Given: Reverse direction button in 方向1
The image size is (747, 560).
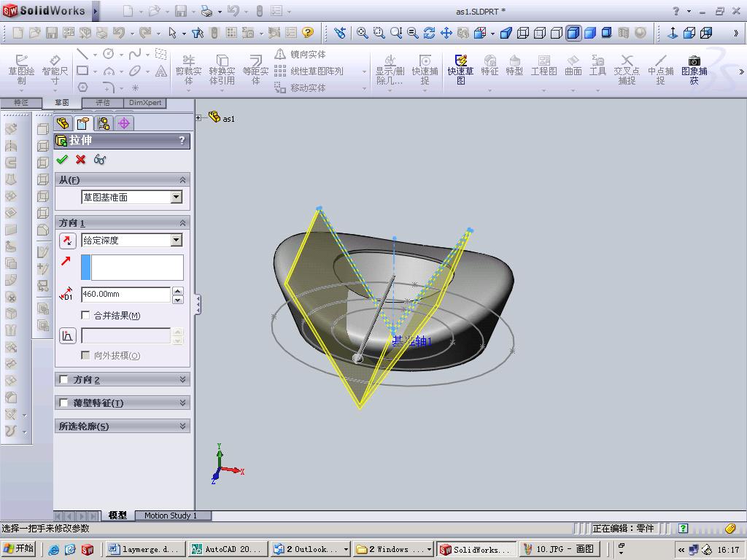Looking at the screenshot, I should tap(68, 241).
